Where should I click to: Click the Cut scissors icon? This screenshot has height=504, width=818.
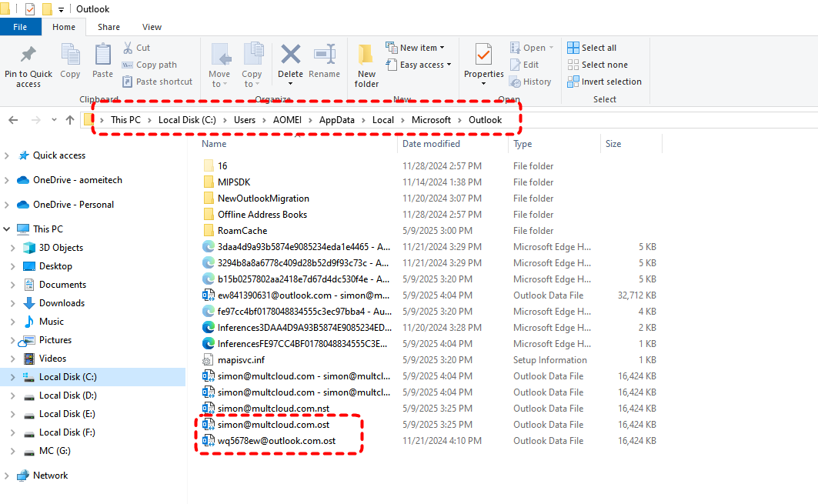(128, 48)
